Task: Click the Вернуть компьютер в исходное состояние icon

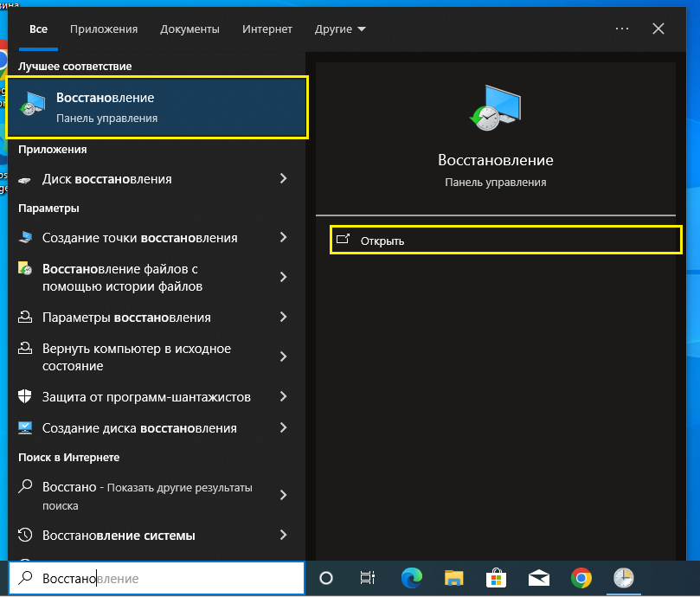Action: pyautogui.click(x=25, y=348)
